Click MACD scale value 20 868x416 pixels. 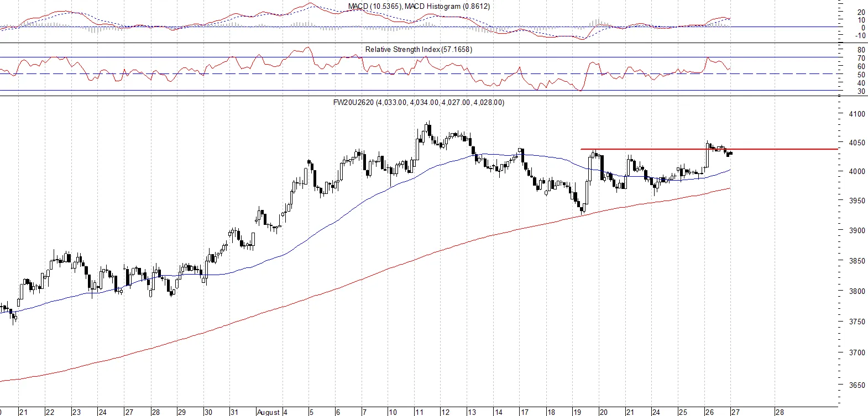[861, 12]
